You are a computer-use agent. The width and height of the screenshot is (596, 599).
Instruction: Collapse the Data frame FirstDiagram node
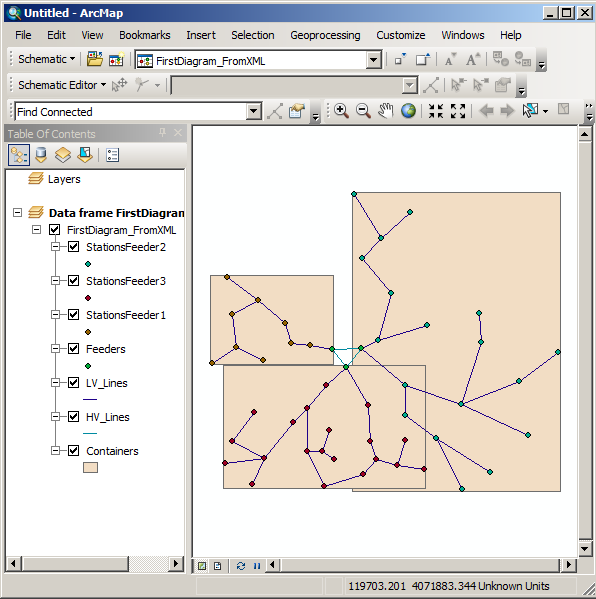18,212
